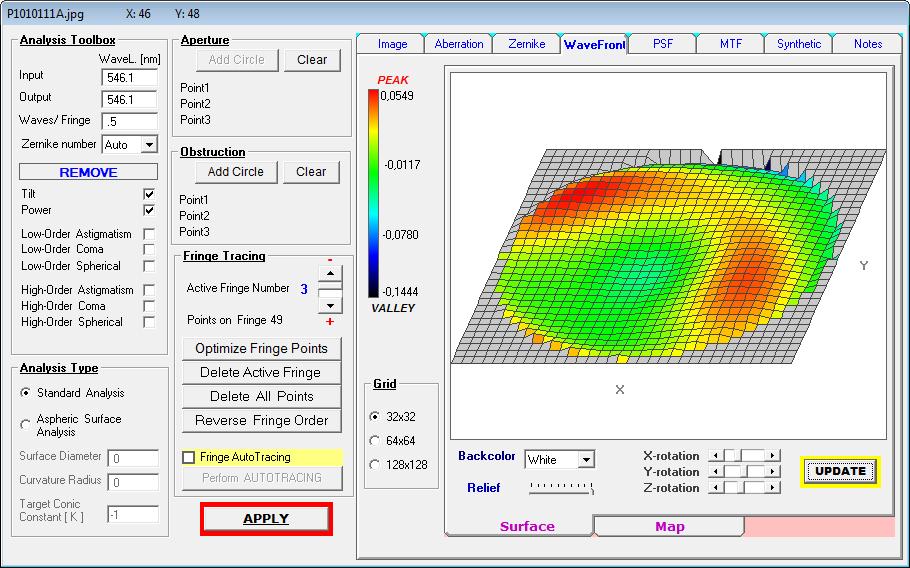Open the PSF tab
Viewport: 910px width, 568px height.
[662, 44]
